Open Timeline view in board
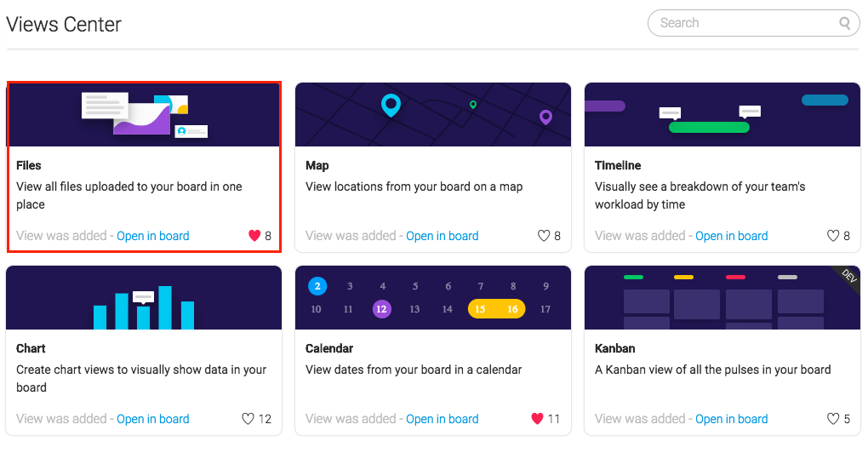The image size is (868, 453). pos(731,236)
